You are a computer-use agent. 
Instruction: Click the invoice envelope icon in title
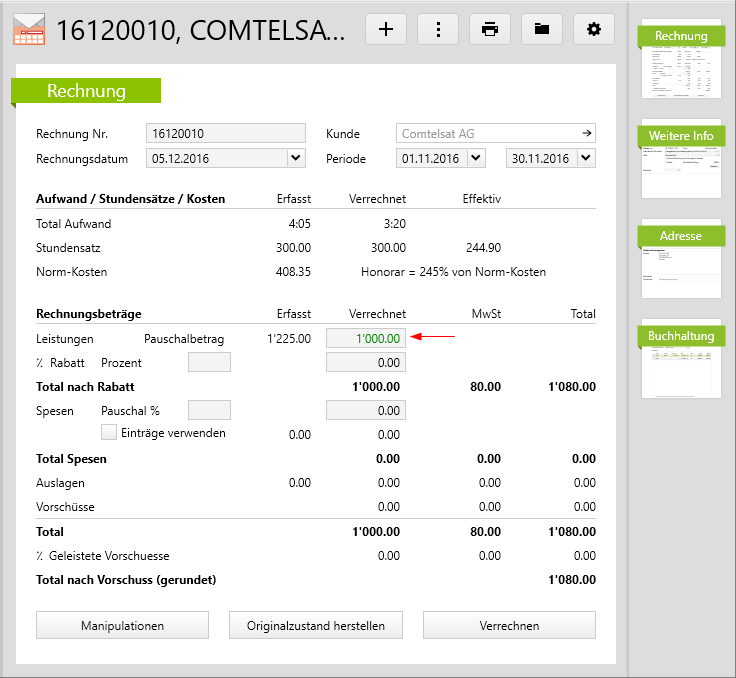[x=28, y=30]
